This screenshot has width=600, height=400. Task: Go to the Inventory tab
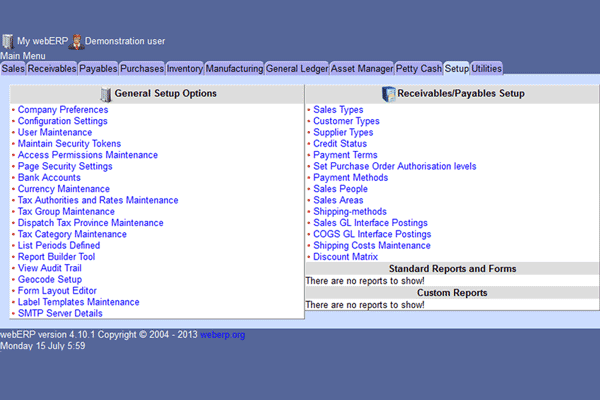pyautogui.click(x=184, y=69)
